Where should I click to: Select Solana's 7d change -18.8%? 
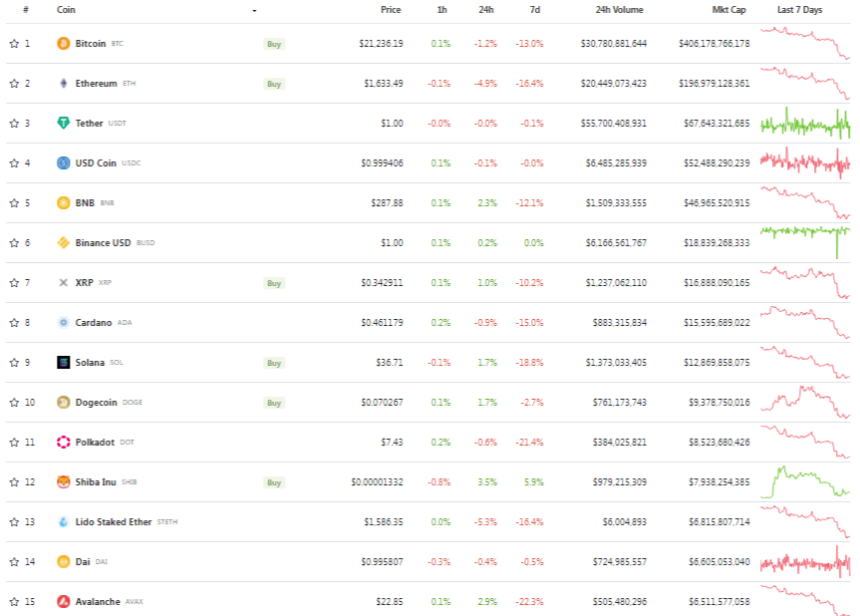529,363
